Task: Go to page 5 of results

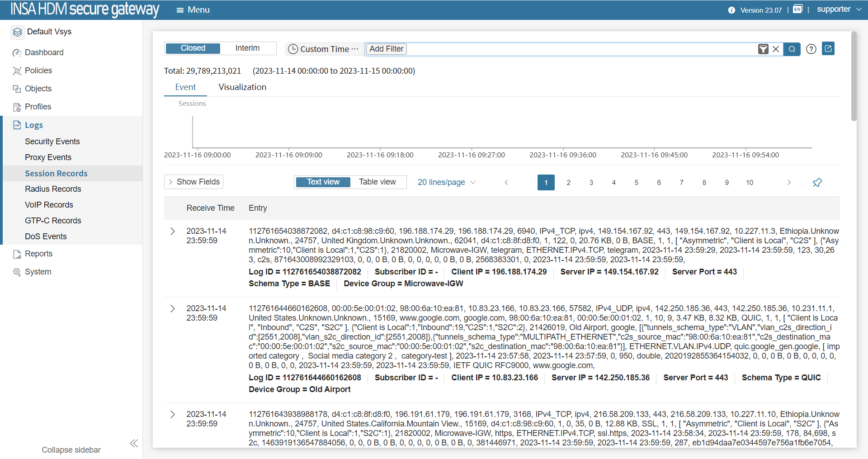Action: point(636,182)
